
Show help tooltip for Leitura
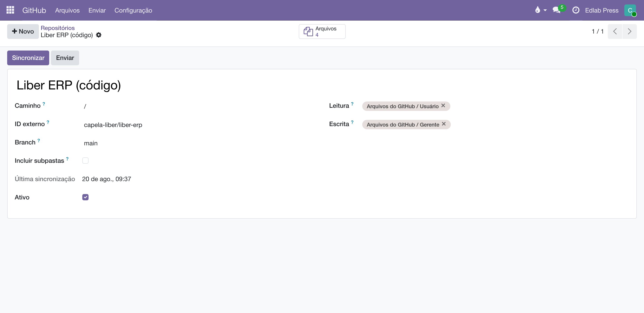352,104
